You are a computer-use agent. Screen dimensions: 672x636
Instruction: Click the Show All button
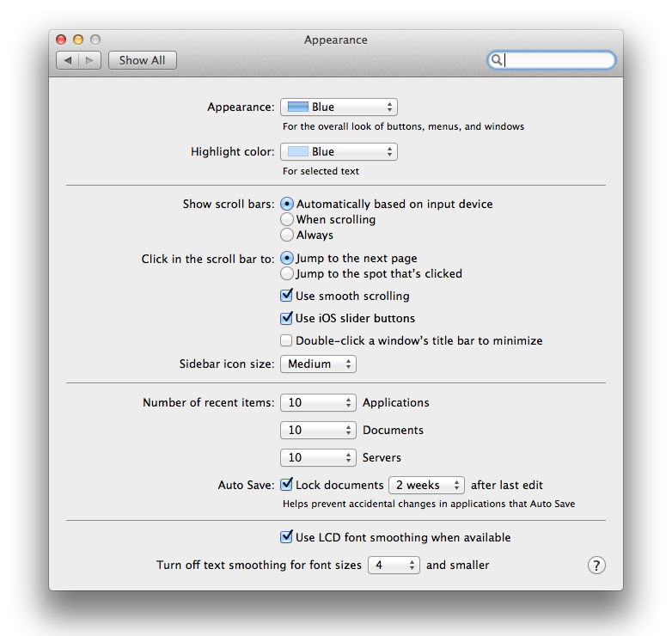tap(143, 60)
